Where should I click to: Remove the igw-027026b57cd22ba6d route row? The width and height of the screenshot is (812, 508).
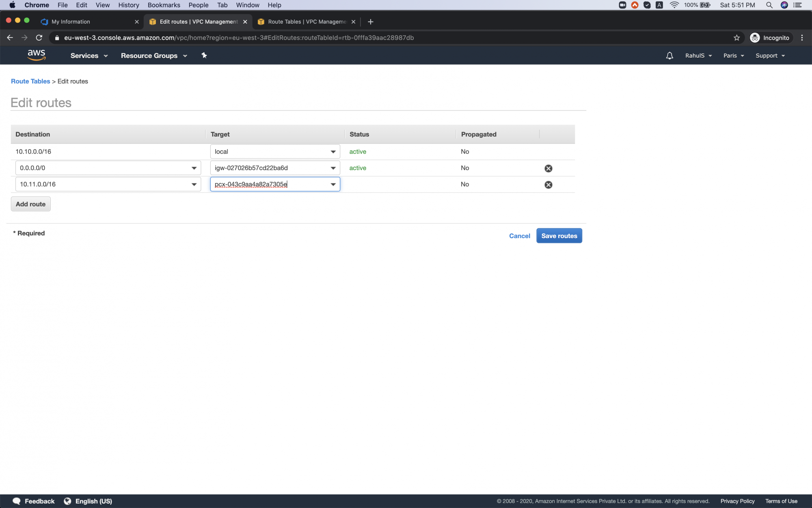click(549, 168)
